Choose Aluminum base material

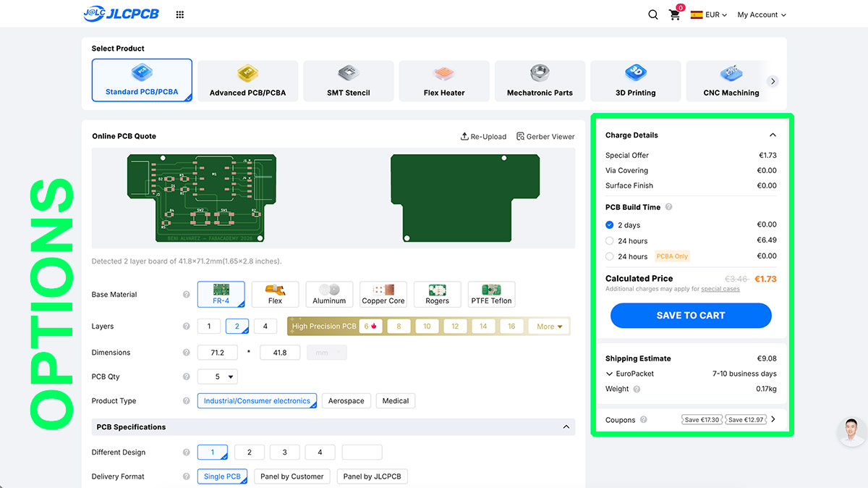pos(329,294)
